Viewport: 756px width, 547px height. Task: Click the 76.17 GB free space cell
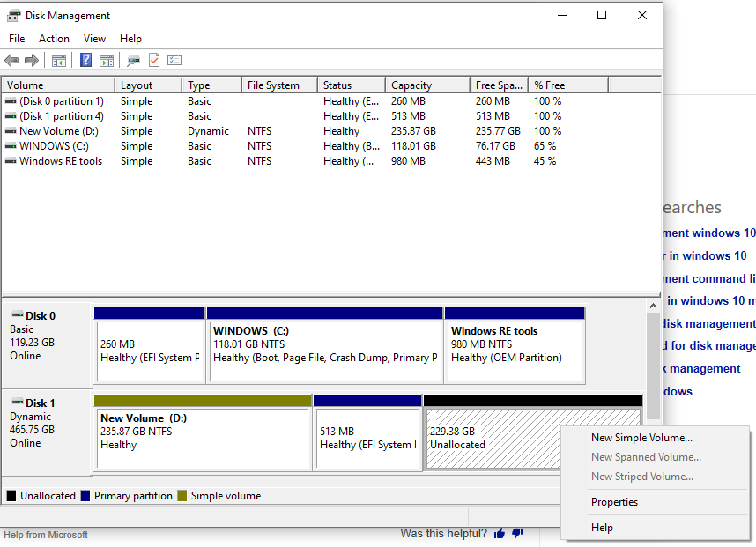pos(495,146)
